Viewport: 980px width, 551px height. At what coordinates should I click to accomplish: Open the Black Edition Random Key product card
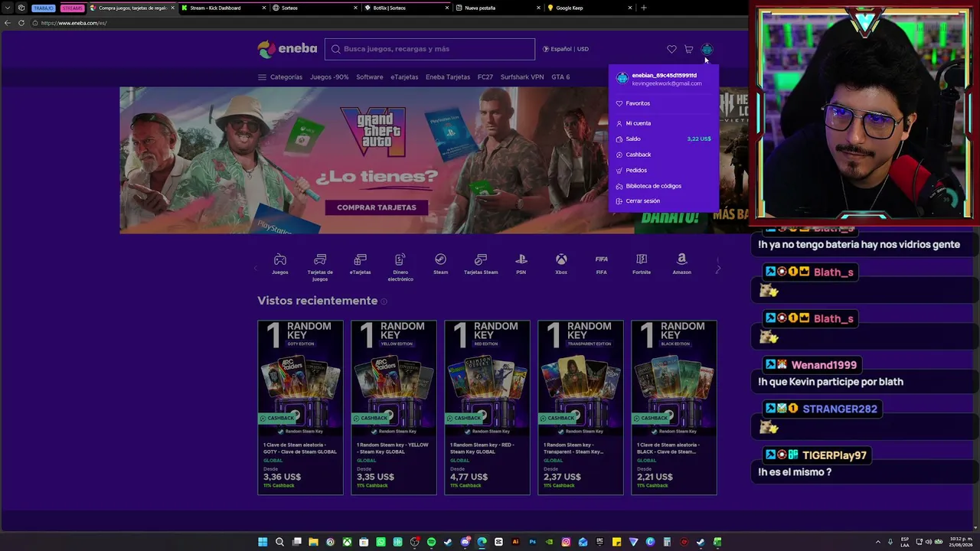click(674, 407)
